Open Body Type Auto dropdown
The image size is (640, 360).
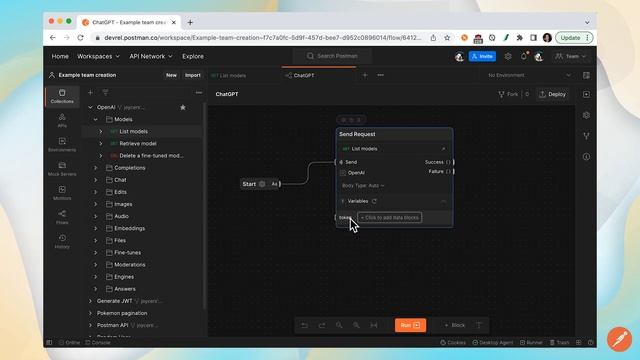click(x=363, y=186)
